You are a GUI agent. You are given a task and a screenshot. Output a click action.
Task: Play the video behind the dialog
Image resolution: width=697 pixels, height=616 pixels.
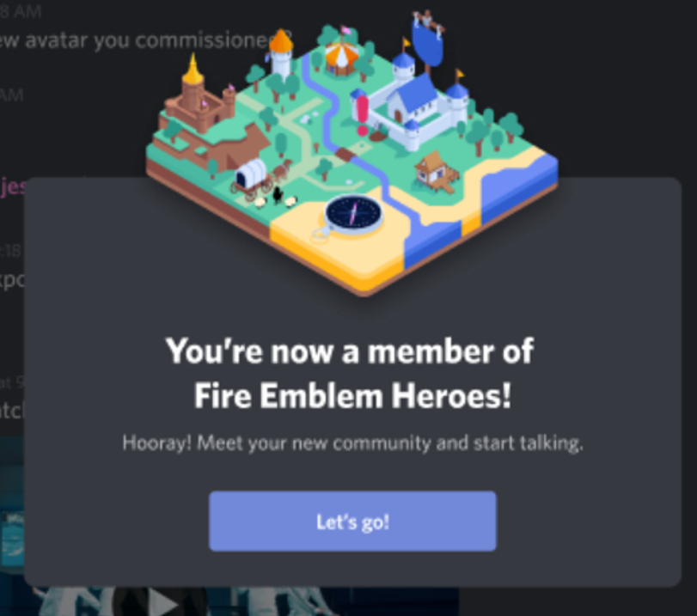(x=162, y=602)
